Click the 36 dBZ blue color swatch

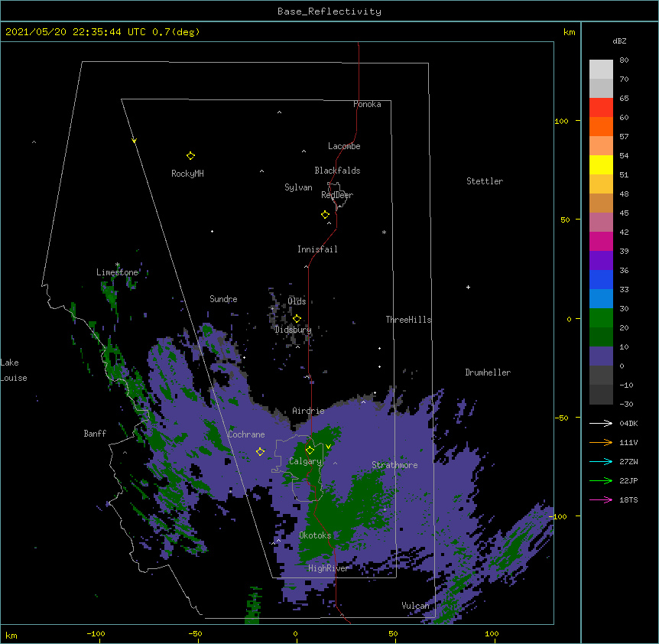pyautogui.click(x=601, y=279)
